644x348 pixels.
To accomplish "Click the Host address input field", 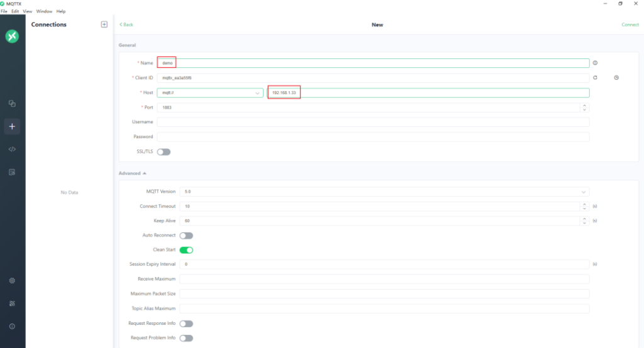I will pos(428,93).
